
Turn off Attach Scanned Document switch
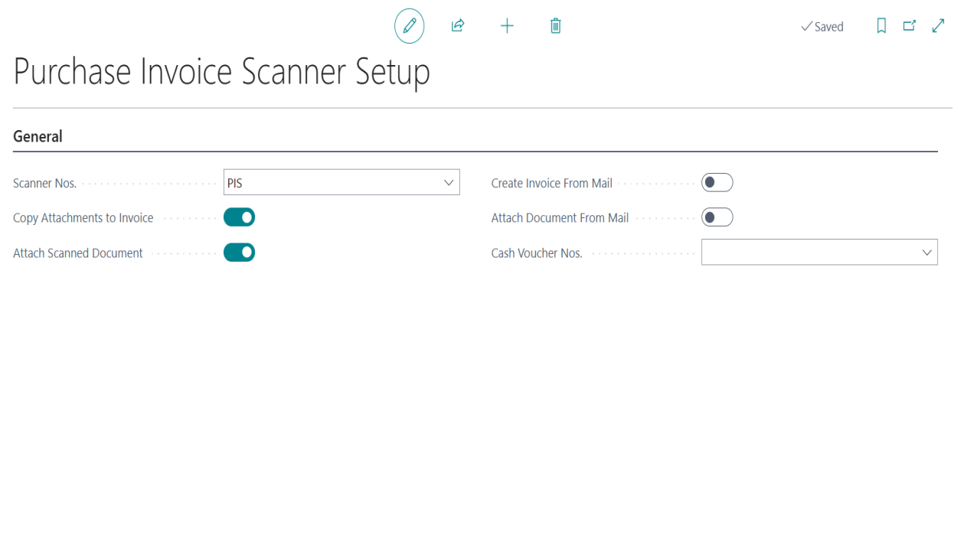[x=239, y=252]
